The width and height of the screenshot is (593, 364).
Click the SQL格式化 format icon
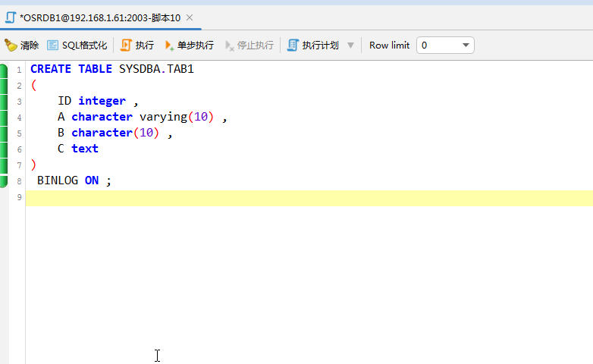point(52,45)
